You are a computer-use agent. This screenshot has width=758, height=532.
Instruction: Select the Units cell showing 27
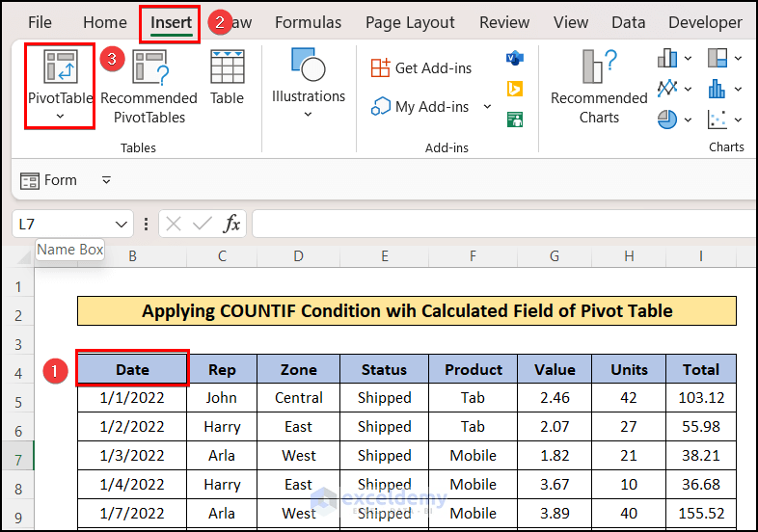(x=629, y=427)
